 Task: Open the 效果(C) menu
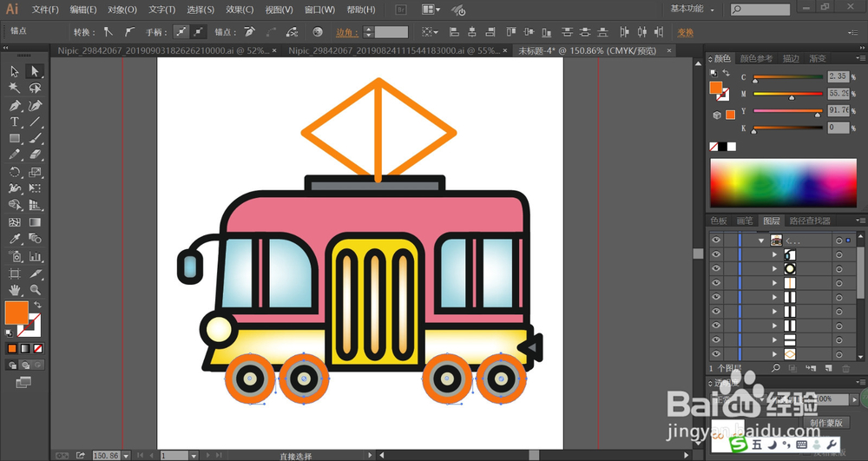click(x=240, y=10)
